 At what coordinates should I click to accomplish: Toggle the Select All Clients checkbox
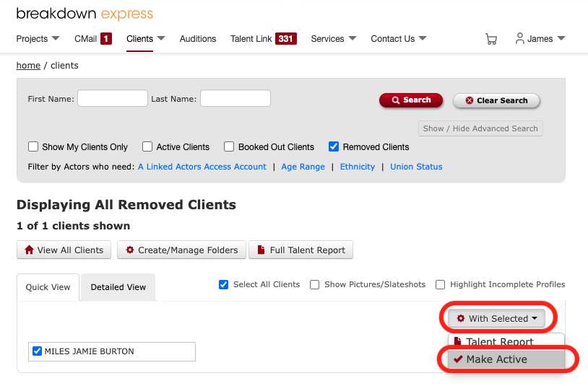click(223, 284)
